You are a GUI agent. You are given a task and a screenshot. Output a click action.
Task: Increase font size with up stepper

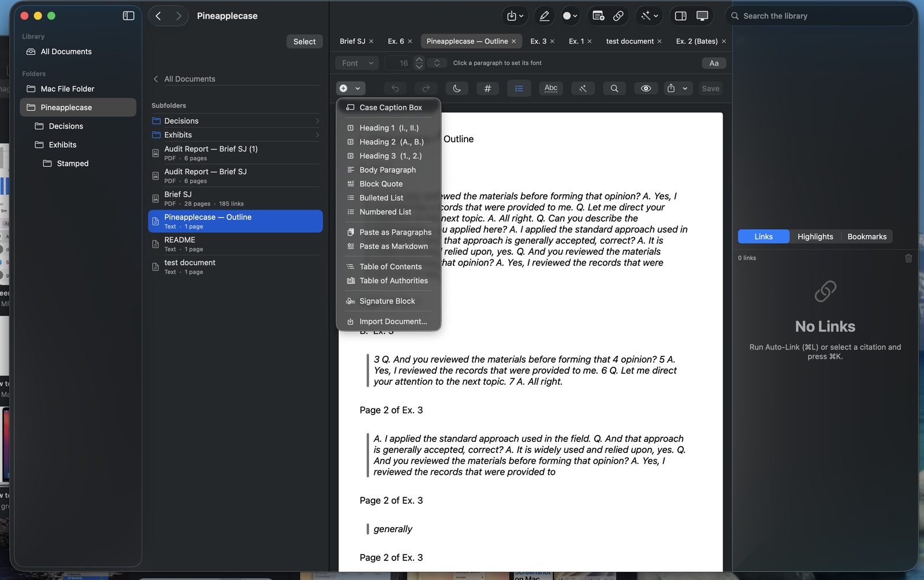[x=419, y=60]
